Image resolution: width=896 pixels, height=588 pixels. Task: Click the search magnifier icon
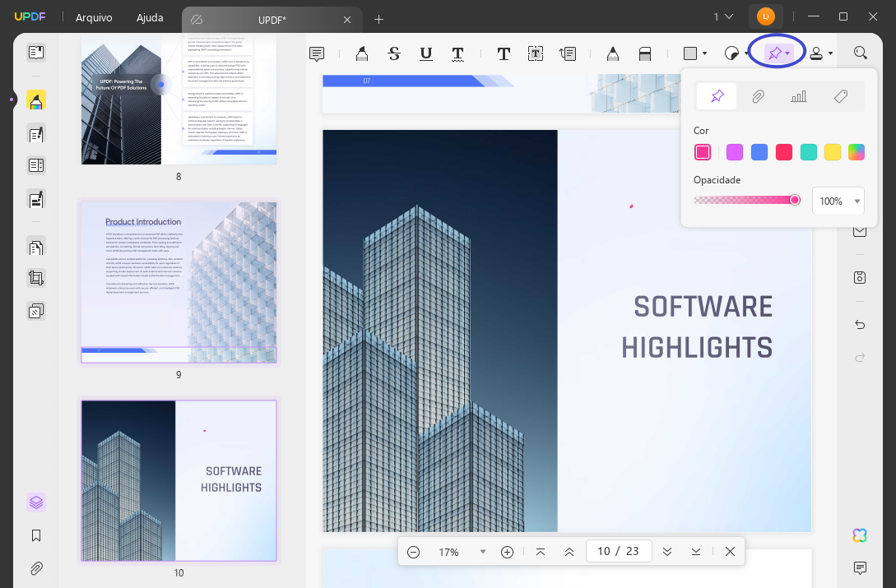[860, 53]
